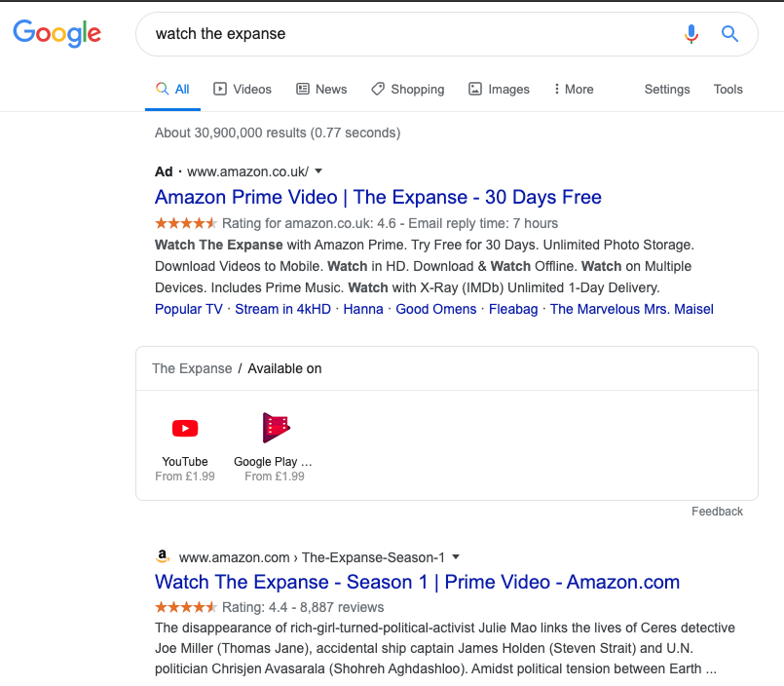Click the Google logo
This screenshot has width=784, height=686.
56,33
